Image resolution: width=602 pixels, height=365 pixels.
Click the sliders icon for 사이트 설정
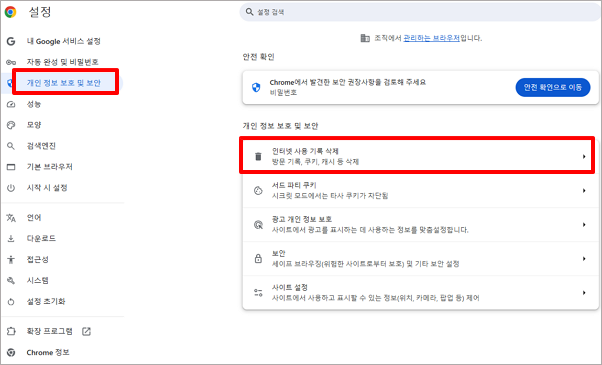click(258, 292)
